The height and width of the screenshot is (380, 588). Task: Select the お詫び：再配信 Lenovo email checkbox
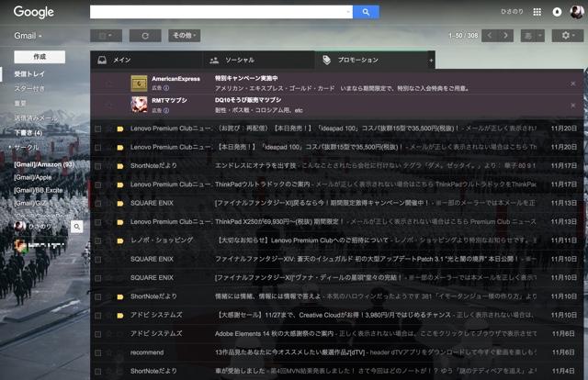click(98, 129)
